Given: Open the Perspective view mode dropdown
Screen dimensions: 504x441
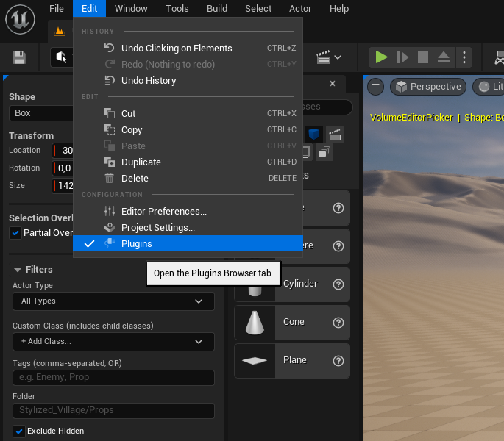Looking at the screenshot, I should [x=428, y=87].
